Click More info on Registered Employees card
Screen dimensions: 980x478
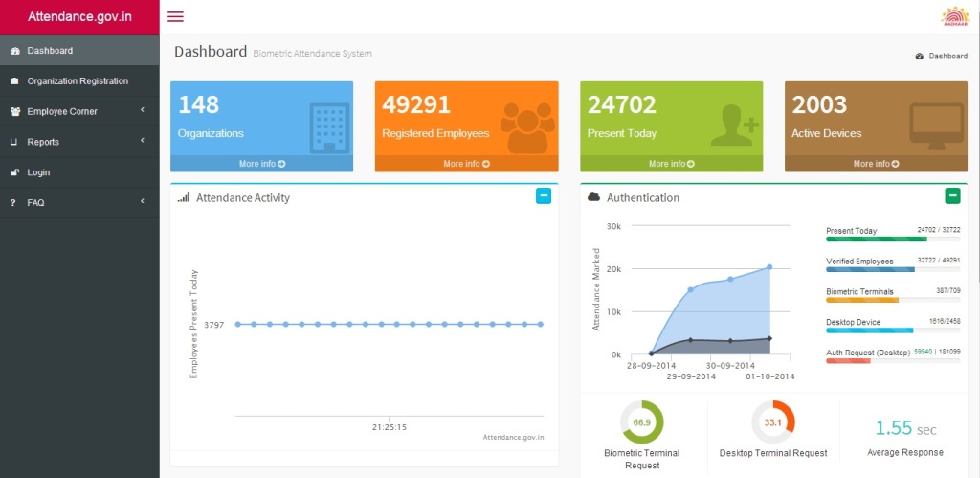tap(466, 164)
